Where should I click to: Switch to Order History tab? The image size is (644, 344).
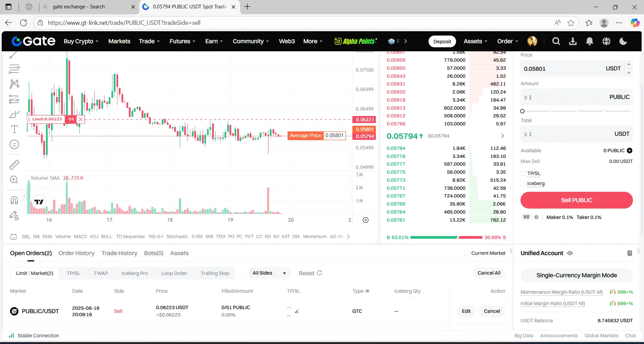(x=77, y=253)
